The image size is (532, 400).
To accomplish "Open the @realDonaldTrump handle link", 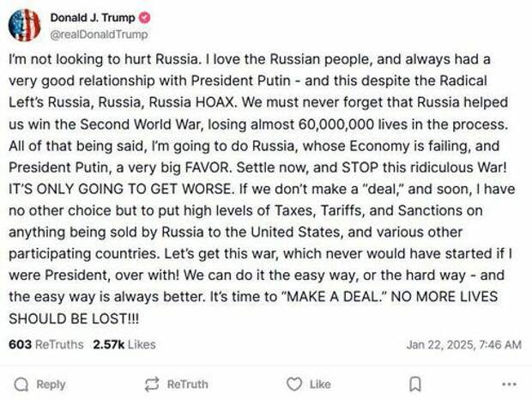I will [99, 34].
